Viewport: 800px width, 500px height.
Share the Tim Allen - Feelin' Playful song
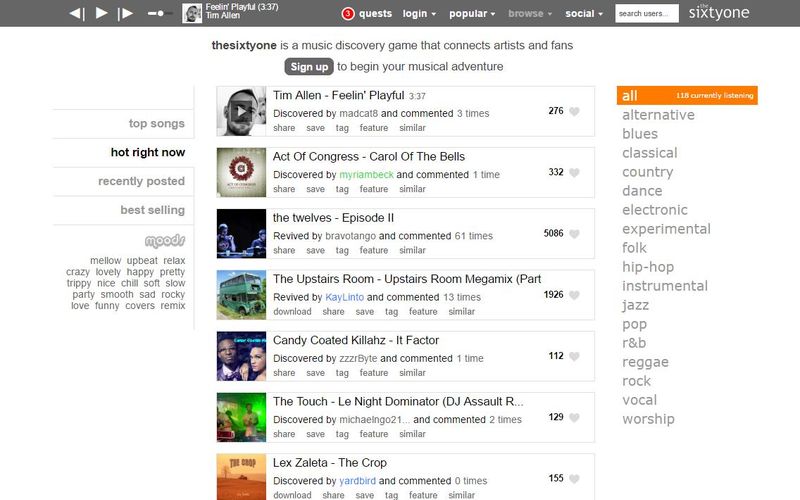(x=284, y=128)
